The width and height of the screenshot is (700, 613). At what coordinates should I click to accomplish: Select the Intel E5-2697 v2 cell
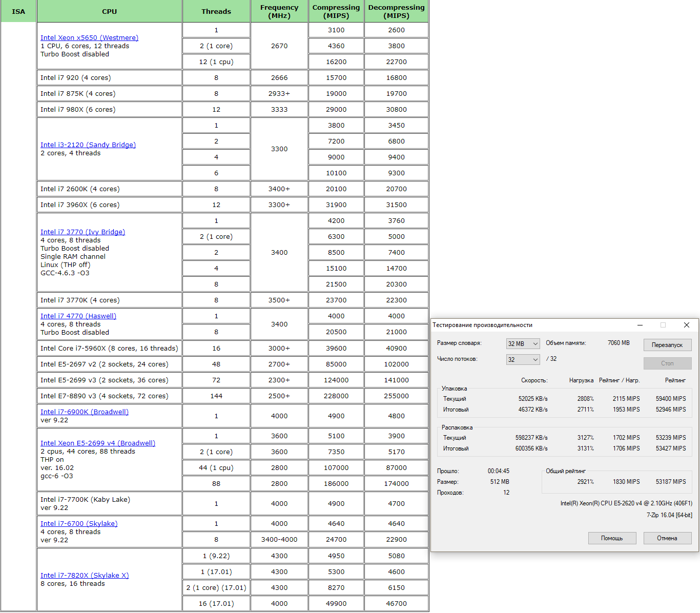109,364
